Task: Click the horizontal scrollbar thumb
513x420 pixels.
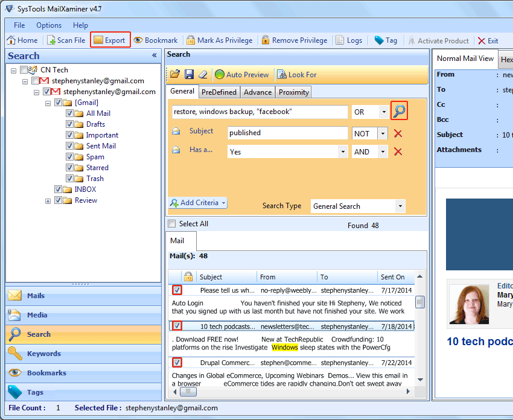Action: 188,391
